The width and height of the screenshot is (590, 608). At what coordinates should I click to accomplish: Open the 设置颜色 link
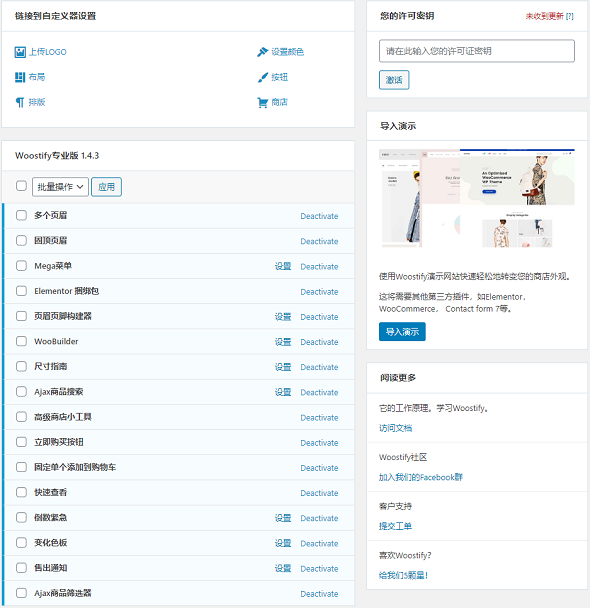click(287, 52)
